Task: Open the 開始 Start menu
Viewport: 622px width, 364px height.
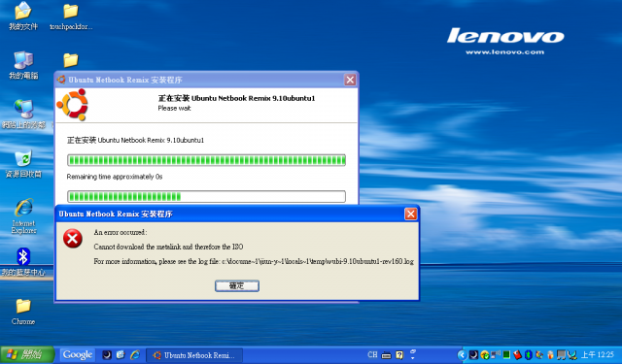Action: (x=27, y=354)
